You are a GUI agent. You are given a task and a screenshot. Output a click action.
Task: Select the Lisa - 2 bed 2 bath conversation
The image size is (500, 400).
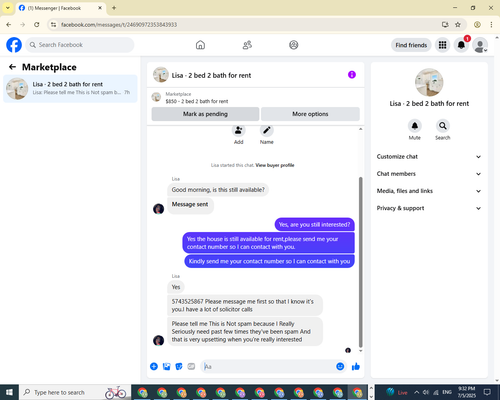(70, 88)
